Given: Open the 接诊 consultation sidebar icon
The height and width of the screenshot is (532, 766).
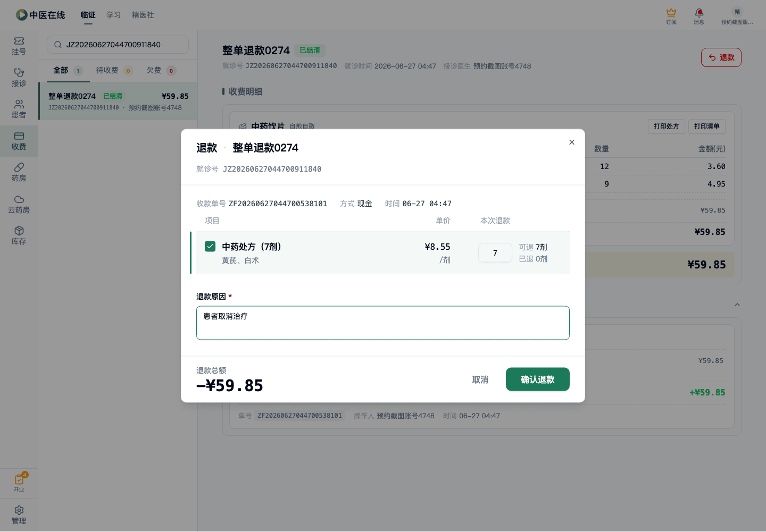Looking at the screenshot, I should (19, 78).
